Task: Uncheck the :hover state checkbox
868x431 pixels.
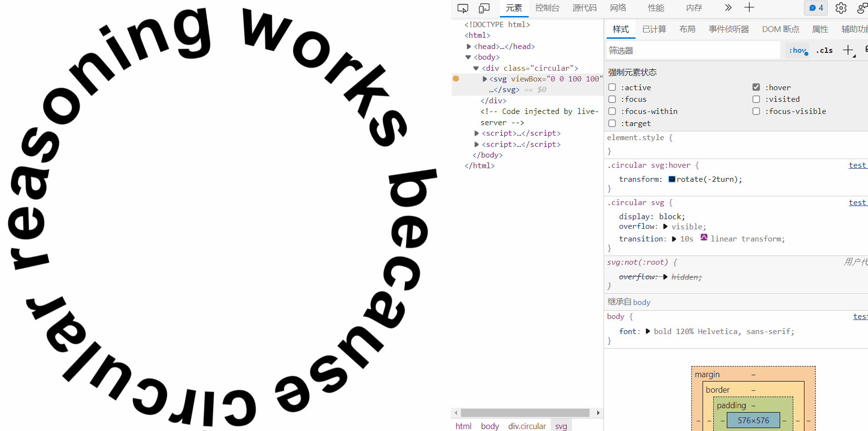Action: point(756,87)
